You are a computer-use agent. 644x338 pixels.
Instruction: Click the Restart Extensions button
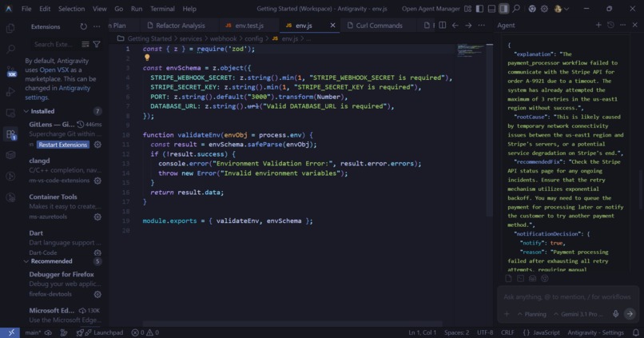coord(63,145)
